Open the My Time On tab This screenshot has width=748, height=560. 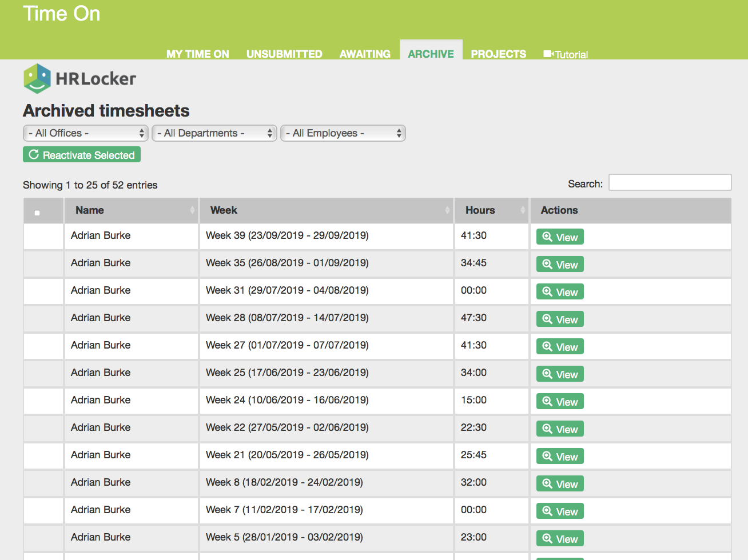coord(198,54)
